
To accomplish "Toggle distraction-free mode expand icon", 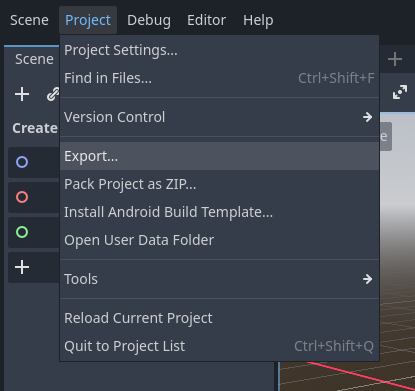I will point(400,92).
